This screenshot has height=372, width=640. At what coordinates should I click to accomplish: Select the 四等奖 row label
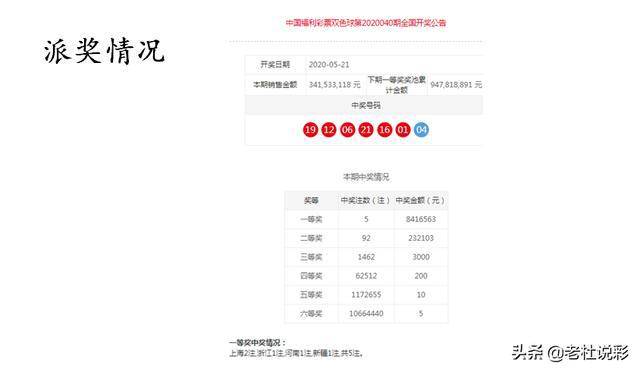(311, 276)
